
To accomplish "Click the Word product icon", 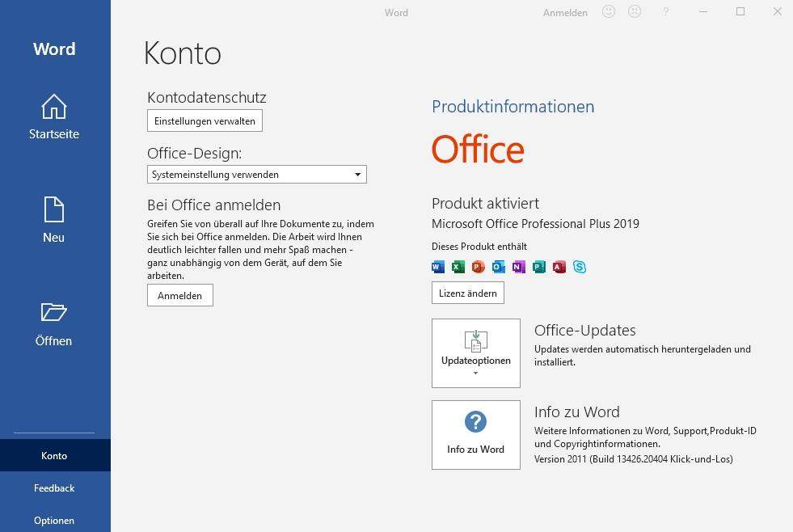I will [437, 266].
